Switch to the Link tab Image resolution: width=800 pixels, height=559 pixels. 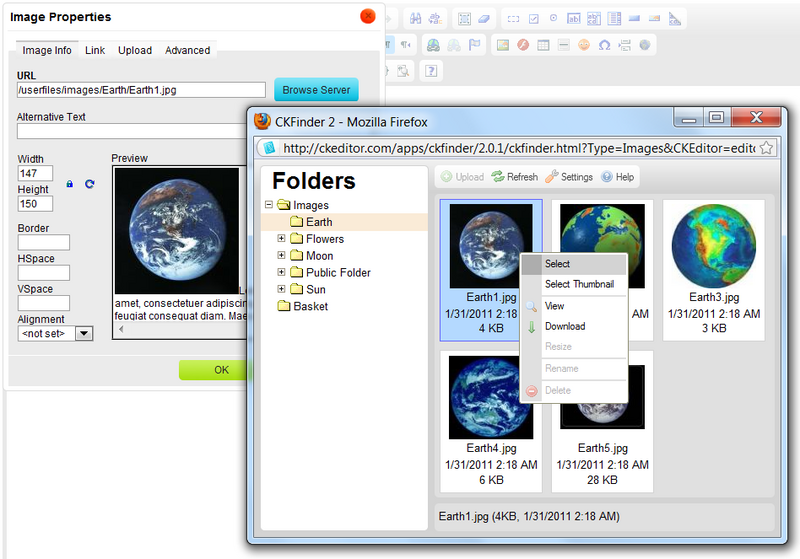click(x=95, y=50)
